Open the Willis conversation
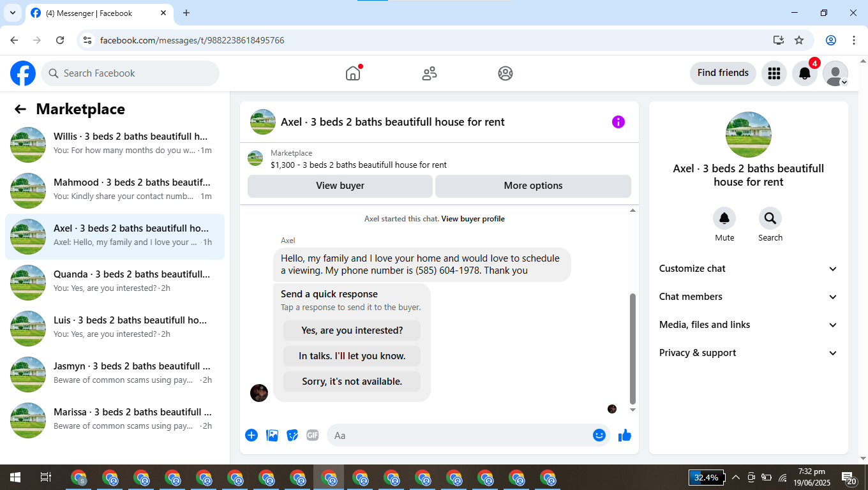 pos(115,144)
